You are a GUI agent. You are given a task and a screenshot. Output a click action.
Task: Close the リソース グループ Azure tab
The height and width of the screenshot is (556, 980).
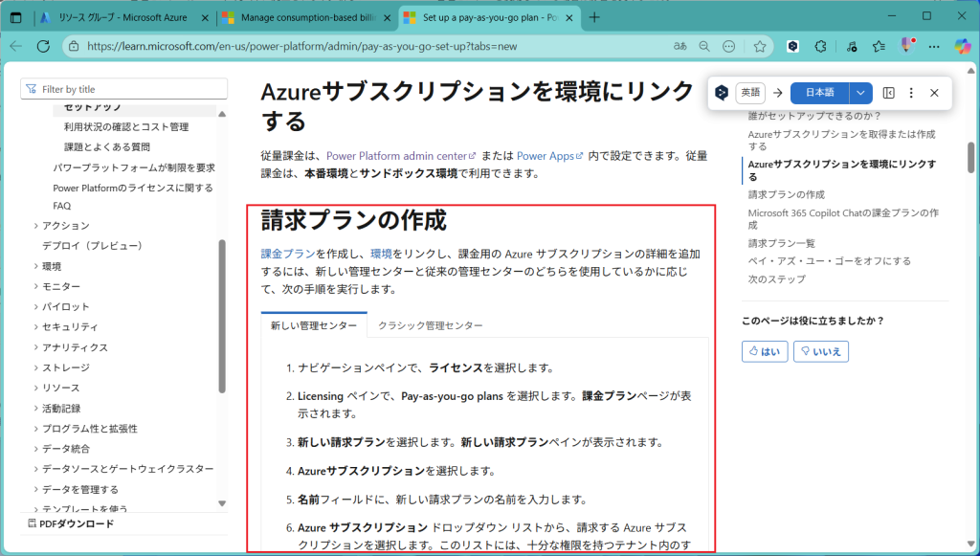(205, 18)
